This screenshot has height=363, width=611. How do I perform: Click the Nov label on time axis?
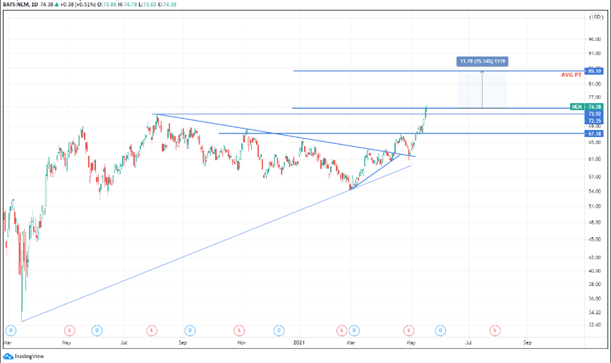pos(241,343)
